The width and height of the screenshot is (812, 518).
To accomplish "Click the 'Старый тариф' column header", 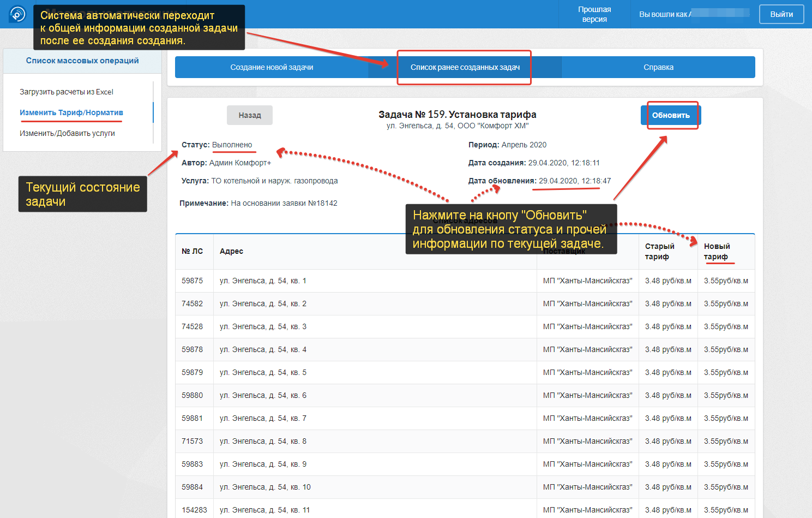I will pyautogui.click(x=659, y=251).
